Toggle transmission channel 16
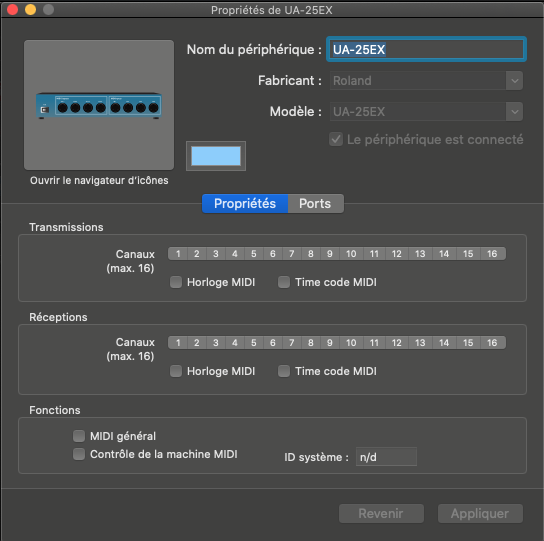The width and height of the screenshot is (544, 541). click(x=492, y=254)
